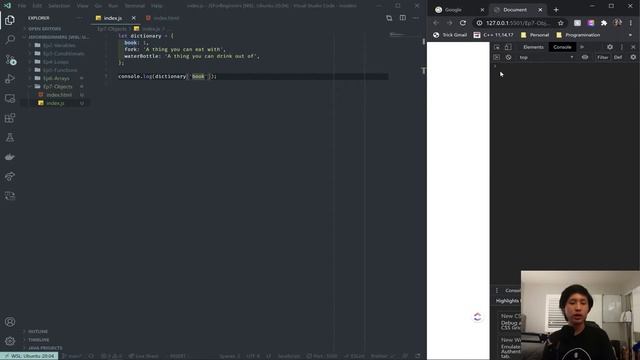Switch to the index.html editor tab
Screen dimensions: 640x360
[x=163, y=18]
